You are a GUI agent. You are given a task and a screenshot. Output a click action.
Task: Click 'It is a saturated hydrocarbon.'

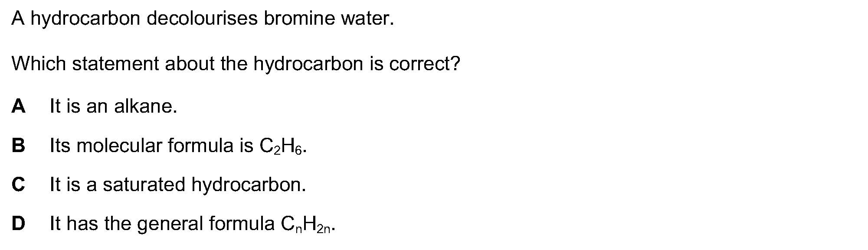(178, 185)
